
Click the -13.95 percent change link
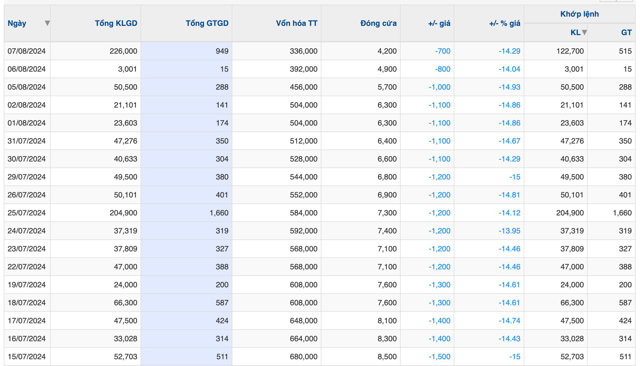[509, 231]
